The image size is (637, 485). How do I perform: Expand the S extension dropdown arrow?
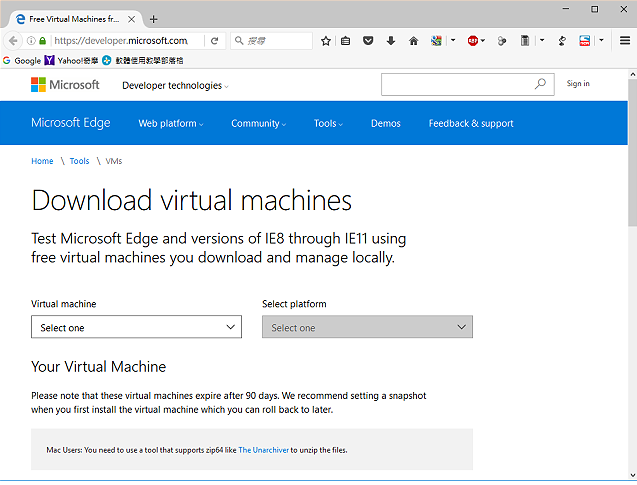(601, 40)
